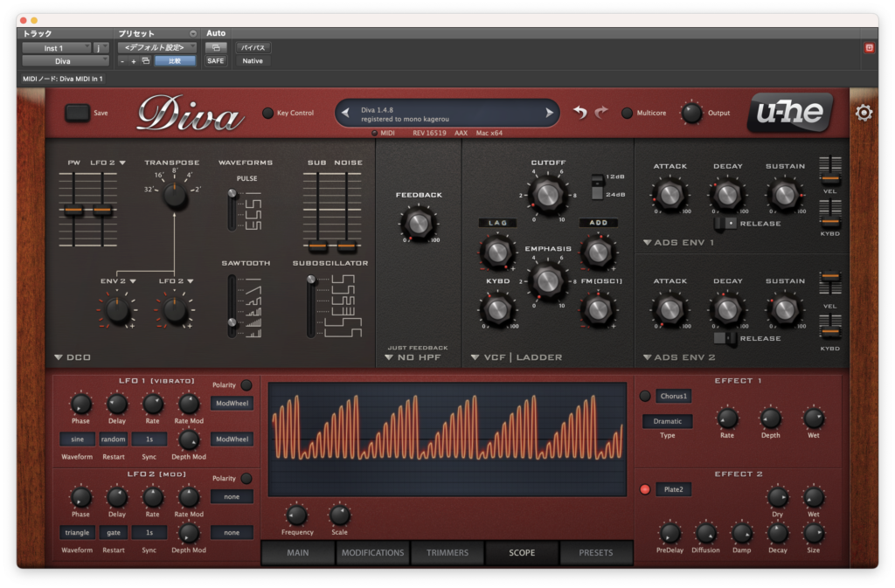The width and height of the screenshot is (895, 588).
Task: Click the undo arrow icon
Action: (x=580, y=113)
